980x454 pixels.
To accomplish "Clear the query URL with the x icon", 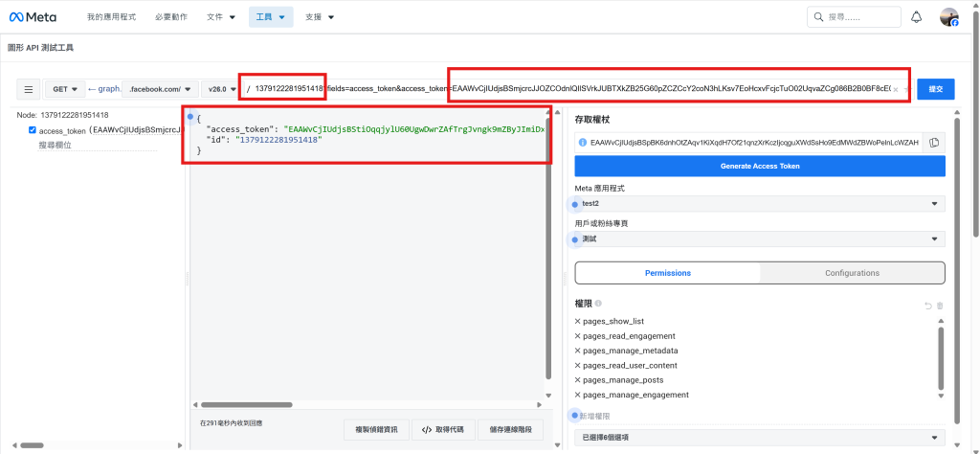I will (895, 90).
